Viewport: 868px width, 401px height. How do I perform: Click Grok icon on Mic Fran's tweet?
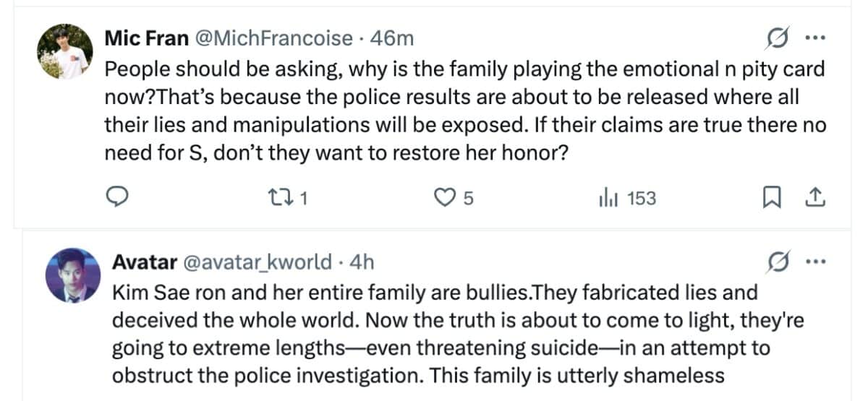click(775, 38)
